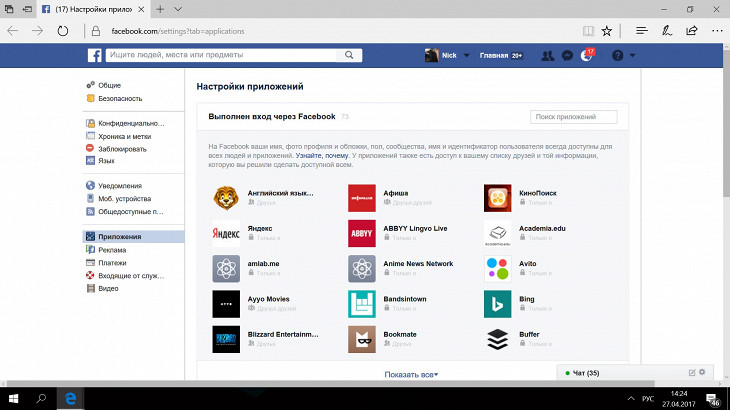Click the chat settings gear icon

[703, 373]
